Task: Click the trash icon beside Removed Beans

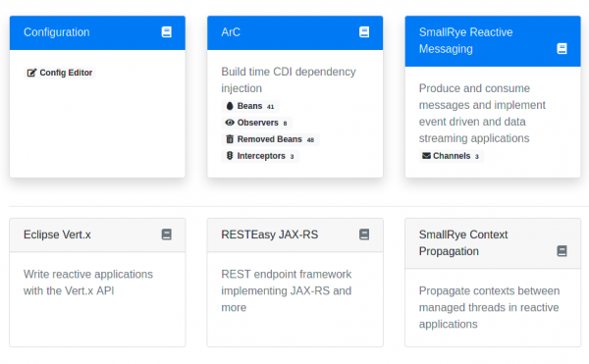Action: coord(230,139)
